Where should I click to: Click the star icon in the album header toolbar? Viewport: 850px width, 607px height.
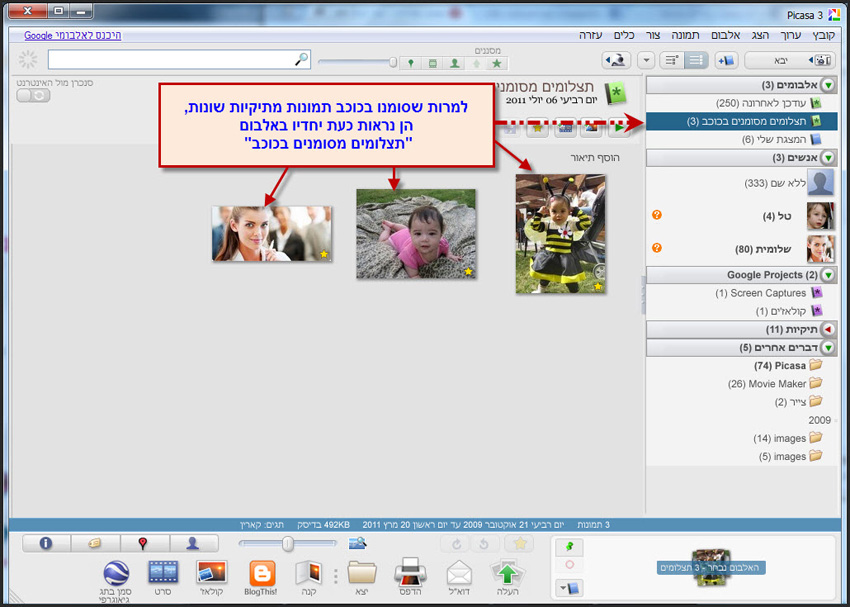point(537,128)
